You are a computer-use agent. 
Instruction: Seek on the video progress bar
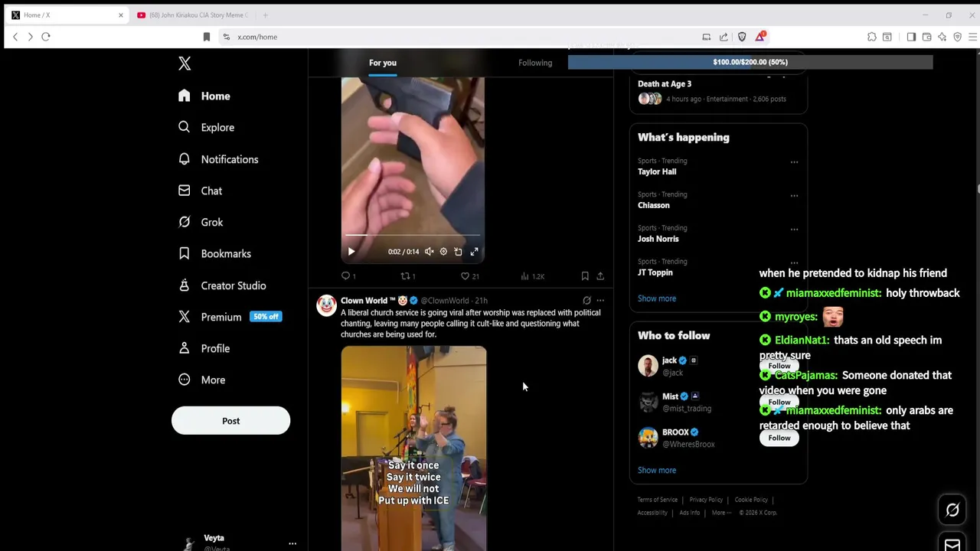point(413,236)
